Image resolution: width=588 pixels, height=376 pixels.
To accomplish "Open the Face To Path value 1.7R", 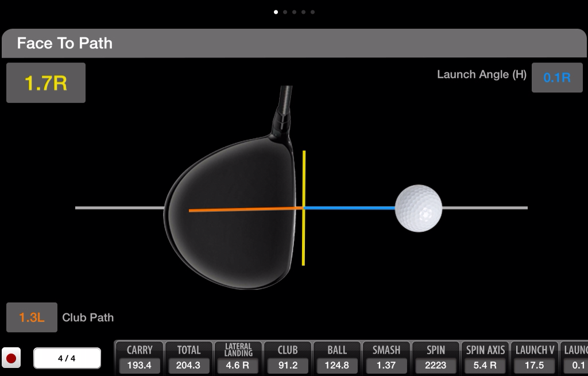I will [46, 83].
